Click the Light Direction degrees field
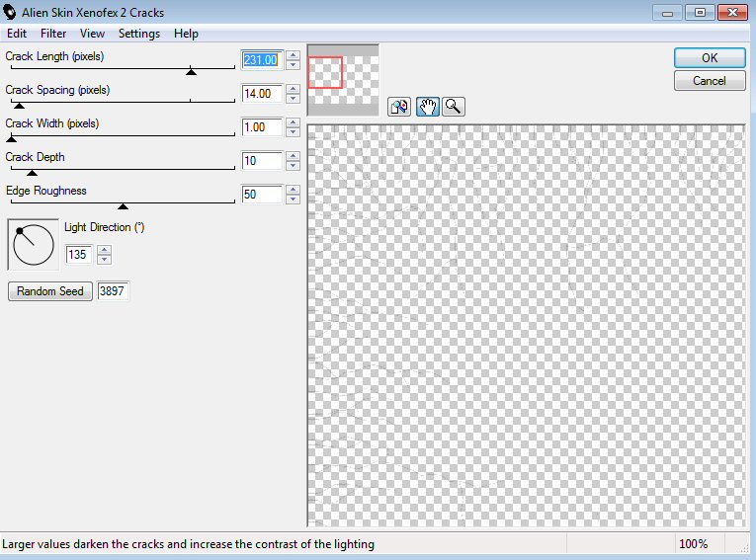 tap(78, 255)
